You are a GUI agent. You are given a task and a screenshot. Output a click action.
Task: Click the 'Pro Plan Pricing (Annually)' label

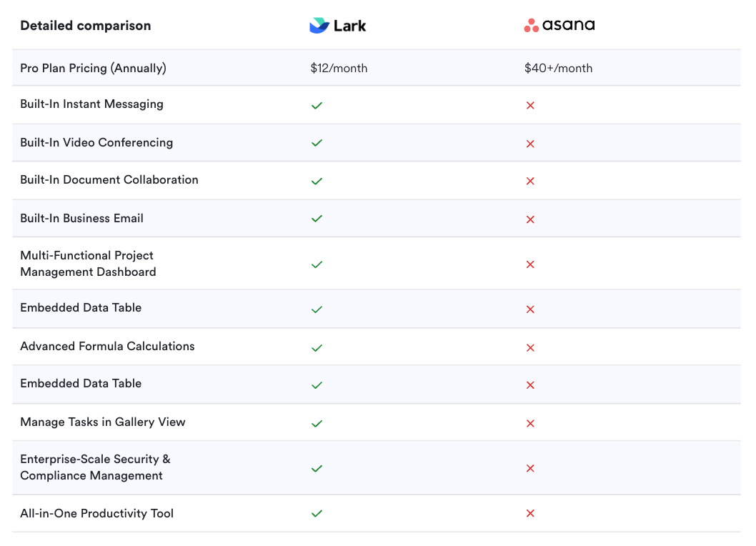[93, 68]
